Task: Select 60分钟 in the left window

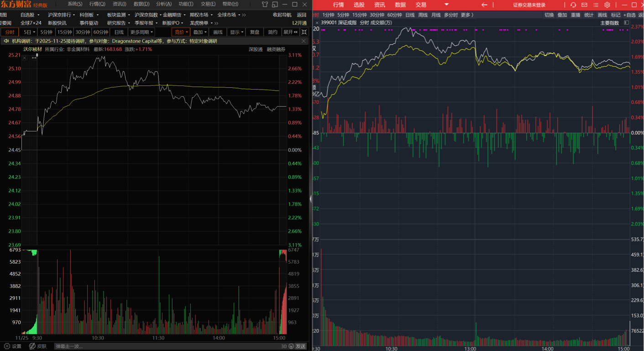Action: coord(100,32)
